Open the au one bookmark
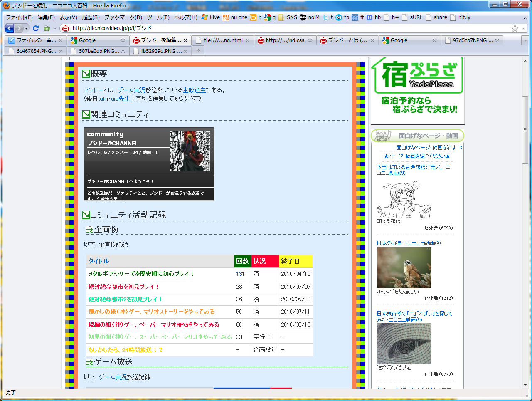532x401 pixels. (x=235, y=17)
